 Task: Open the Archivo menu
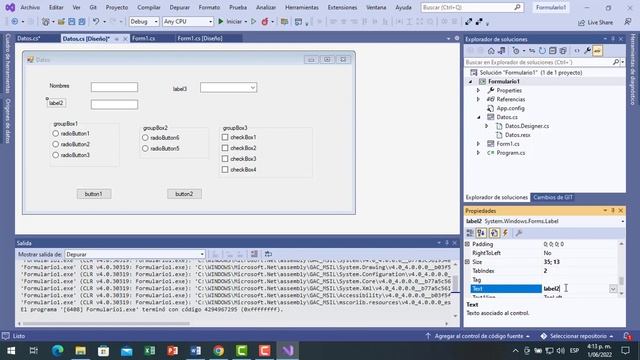pyautogui.click(x=30, y=7)
